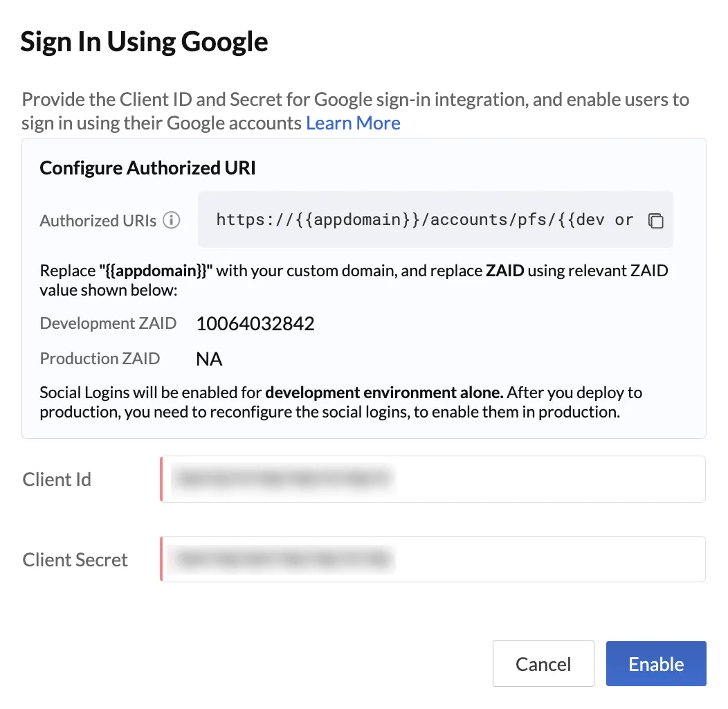Viewport: 728px width, 709px height.
Task: Click the Production ZAID label
Action: pos(100,359)
